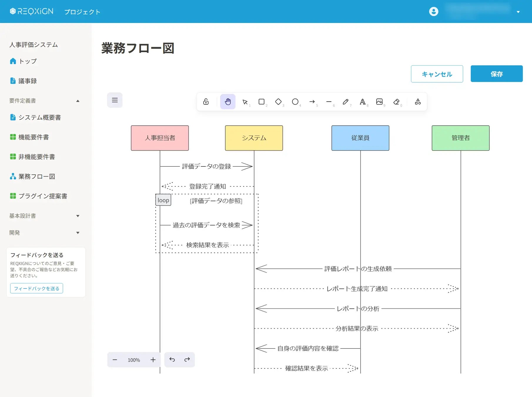Open 機能要件書 in the sidebar

29,137
